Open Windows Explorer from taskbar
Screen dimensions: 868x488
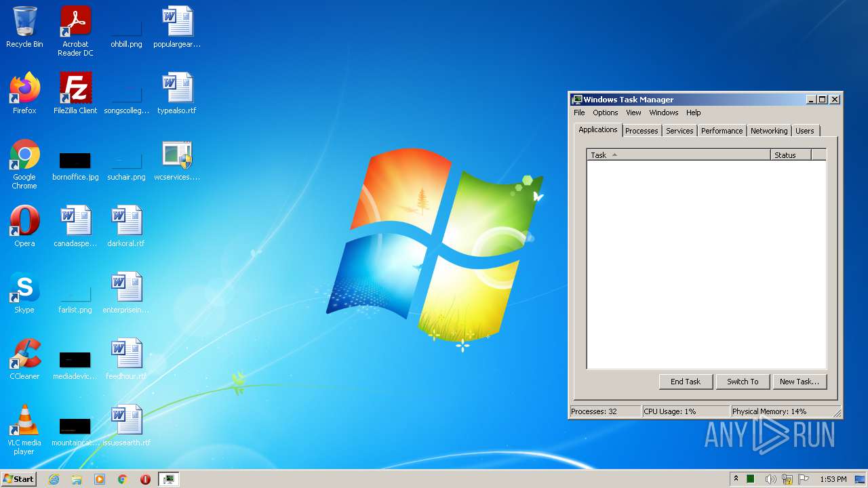[x=77, y=479]
